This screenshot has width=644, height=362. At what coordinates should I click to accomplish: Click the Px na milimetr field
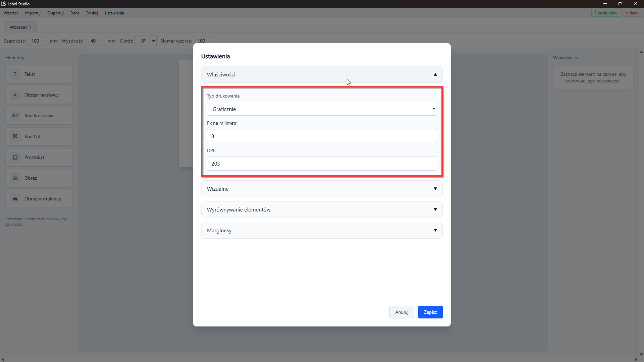coord(322,136)
